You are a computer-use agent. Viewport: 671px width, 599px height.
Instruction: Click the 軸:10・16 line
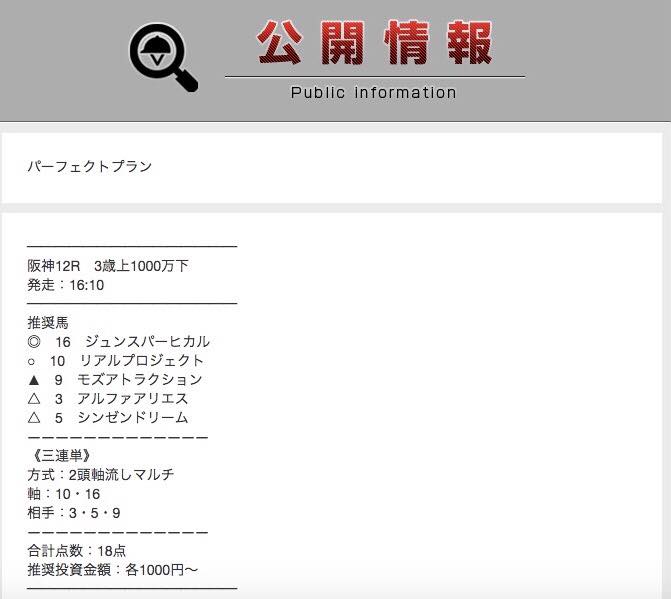click(x=64, y=494)
